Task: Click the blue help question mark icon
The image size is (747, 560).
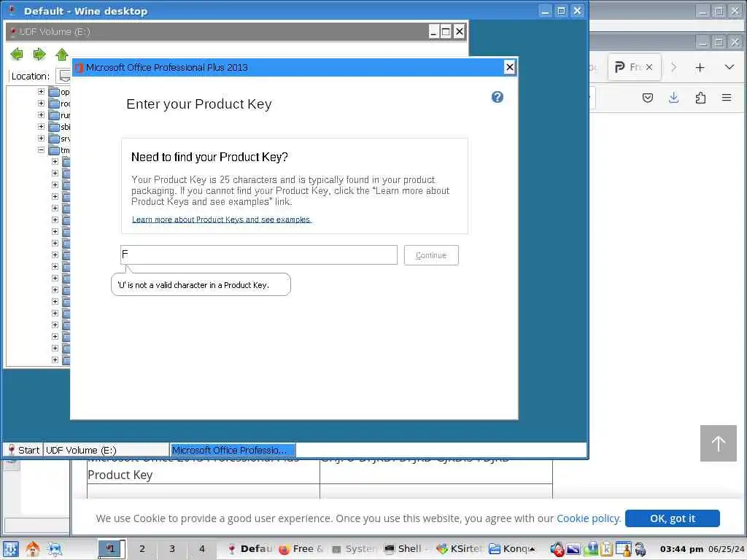Action: click(498, 97)
